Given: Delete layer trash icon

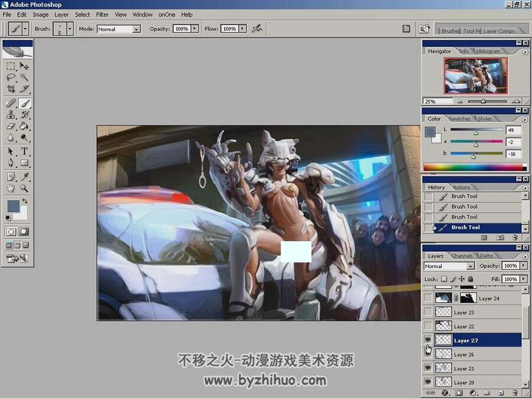Looking at the screenshot, I should 515,393.
